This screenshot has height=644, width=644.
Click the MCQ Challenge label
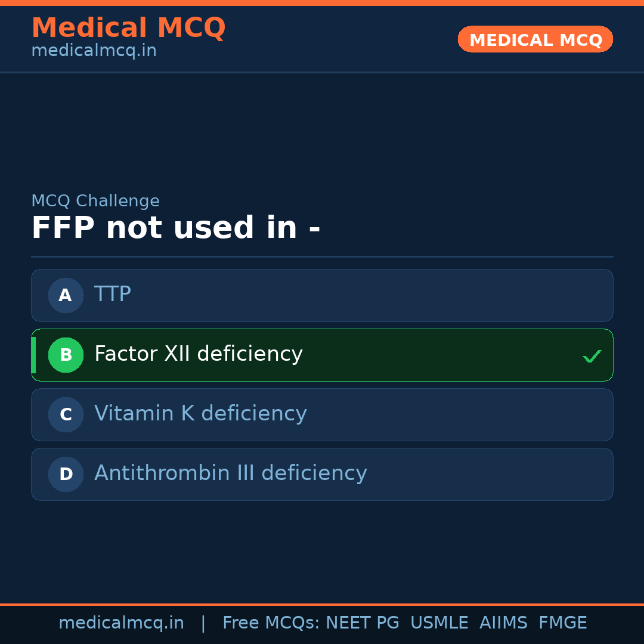[95, 202]
